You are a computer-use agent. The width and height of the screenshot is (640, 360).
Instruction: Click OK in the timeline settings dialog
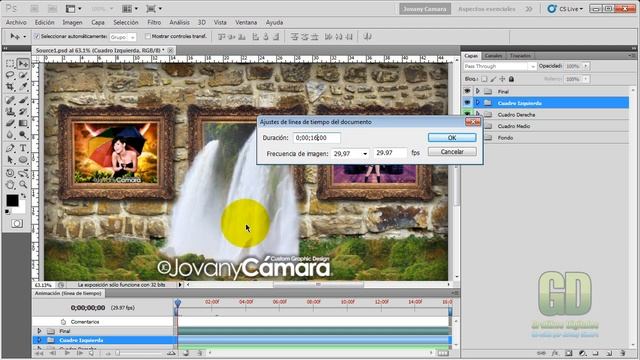452,138
